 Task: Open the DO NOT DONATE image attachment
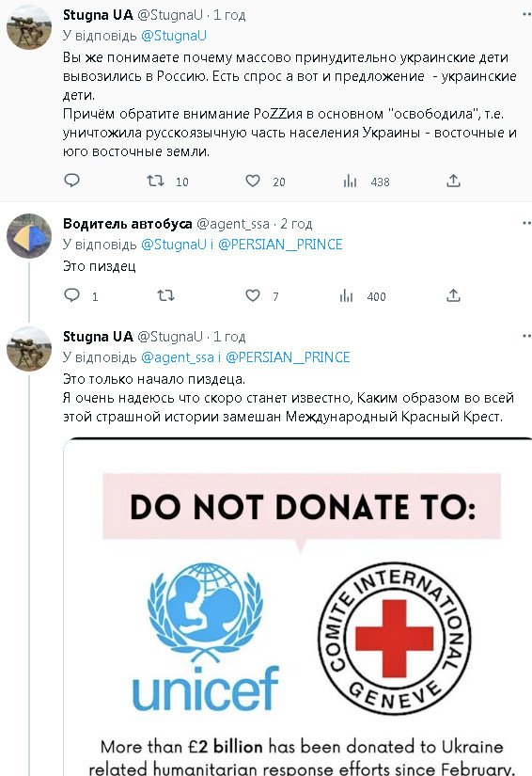pos(298,607)
